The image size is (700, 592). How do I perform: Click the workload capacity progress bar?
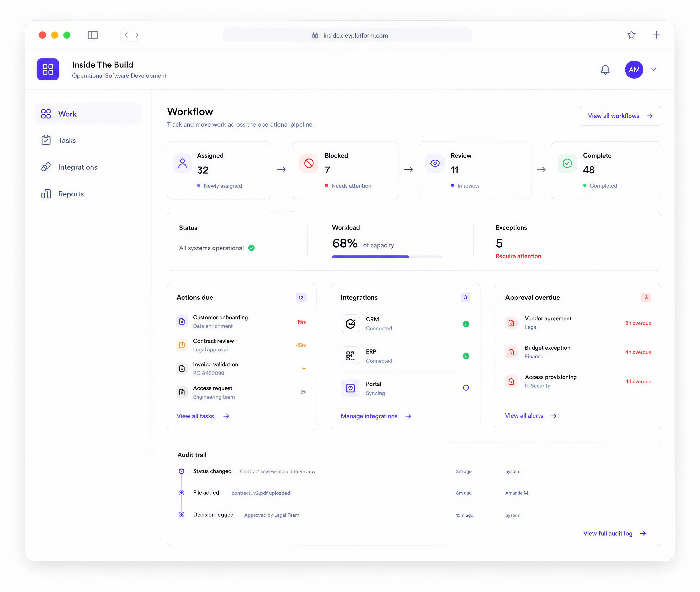click(387, 257)
